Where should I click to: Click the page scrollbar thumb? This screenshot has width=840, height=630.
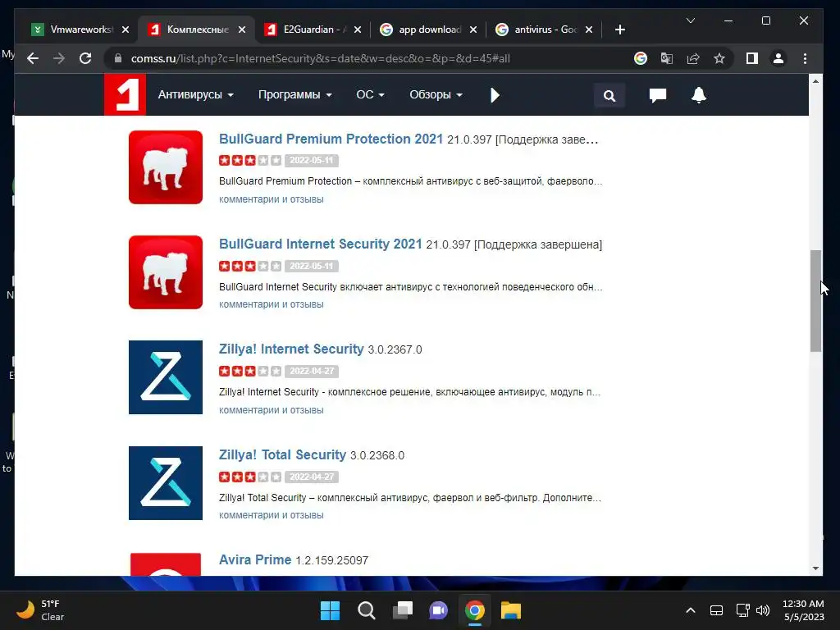[x=815, y=300]
